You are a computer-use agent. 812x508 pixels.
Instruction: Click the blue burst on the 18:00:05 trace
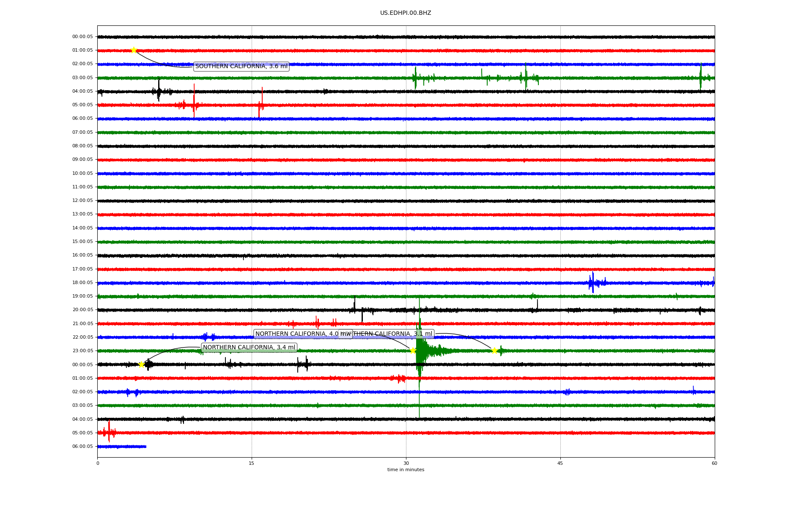pyautogui.click(x=593, y=282)
